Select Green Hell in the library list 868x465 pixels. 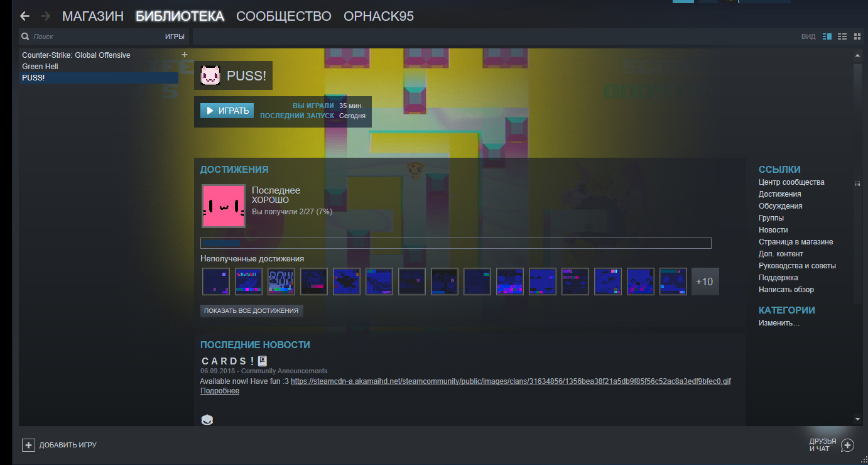41,67
